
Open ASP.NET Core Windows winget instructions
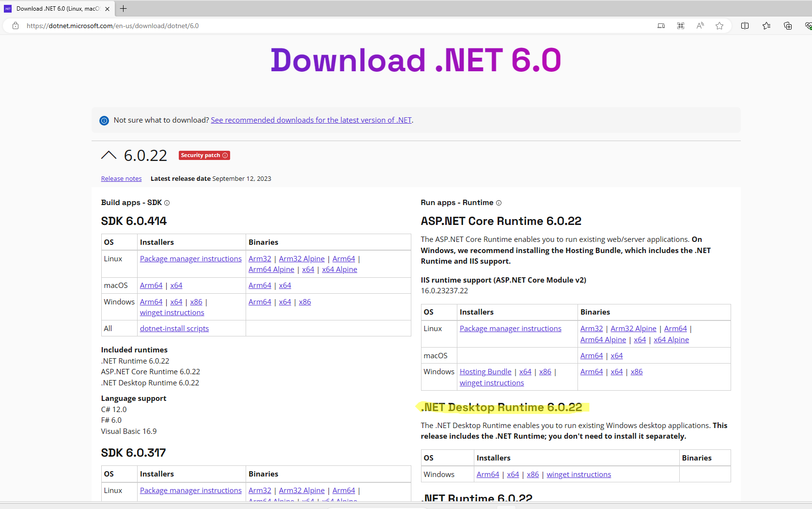click(492, 383)
